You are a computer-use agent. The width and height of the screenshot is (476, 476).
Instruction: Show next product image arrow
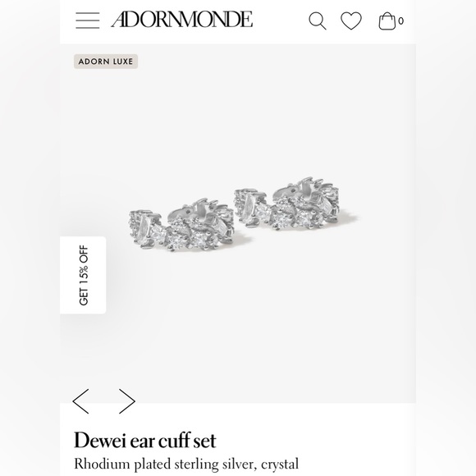coord(127,401)
